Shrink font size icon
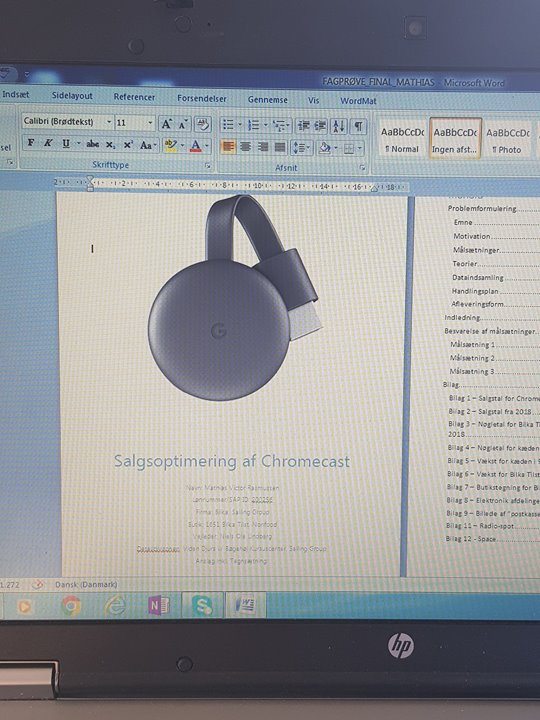Viewport: 540px width, 720px height. (x=182, y=124)
